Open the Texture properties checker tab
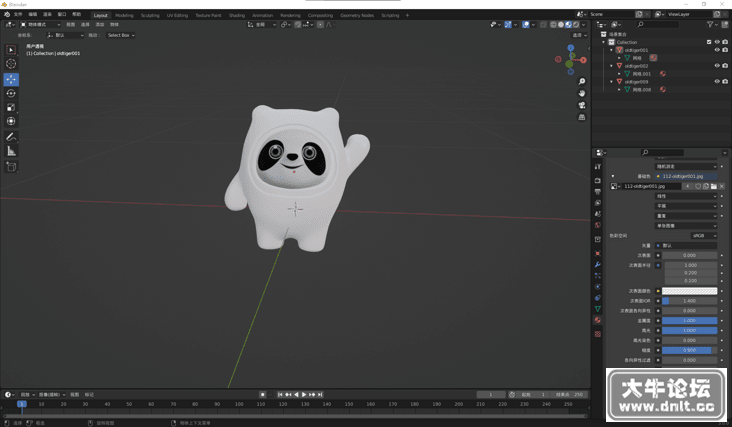 (x=598, y=334)
